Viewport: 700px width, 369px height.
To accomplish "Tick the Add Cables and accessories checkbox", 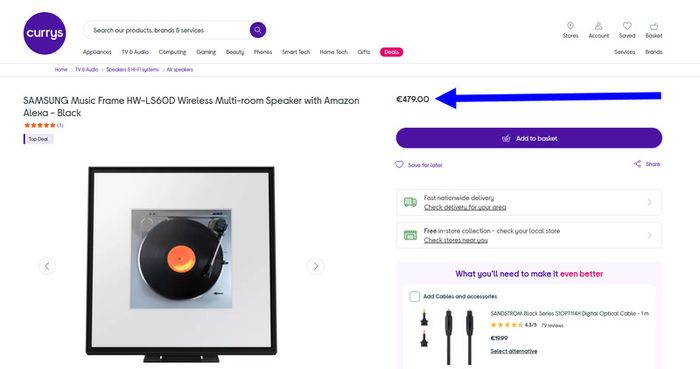I will pos(414,296).
